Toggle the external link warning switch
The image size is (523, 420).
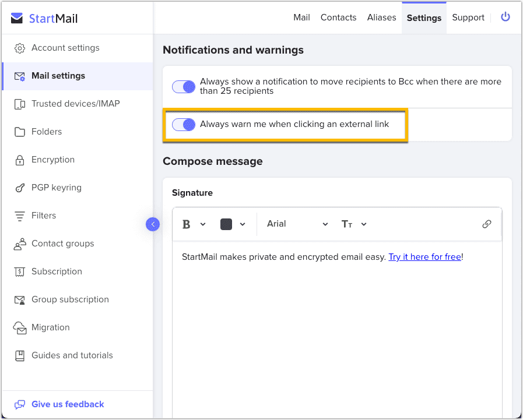184,124
